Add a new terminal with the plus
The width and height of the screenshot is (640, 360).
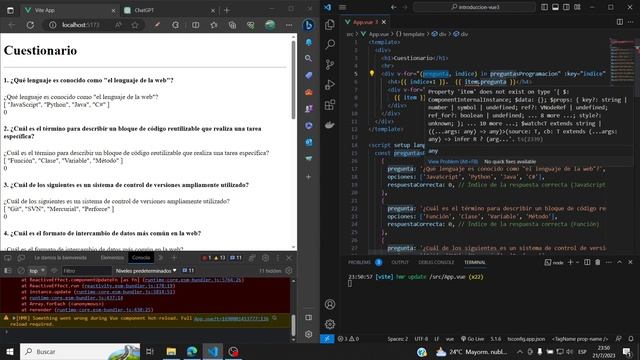pyautogui.click(x=571, y=262)
